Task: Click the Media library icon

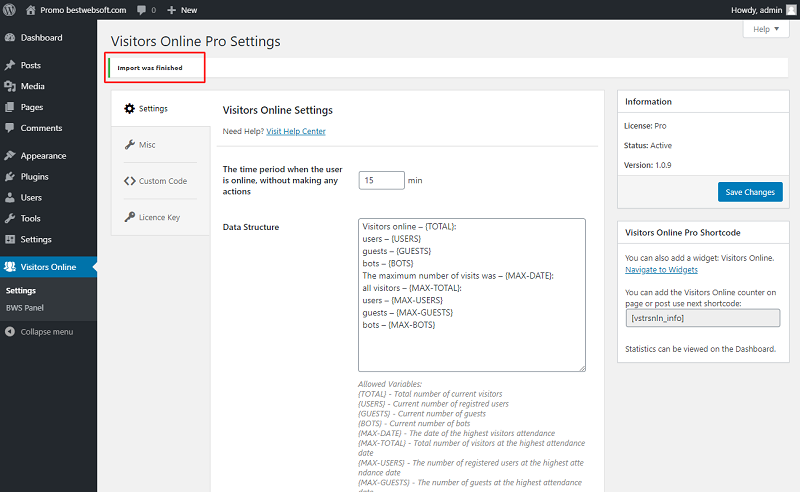Action: 9,86
